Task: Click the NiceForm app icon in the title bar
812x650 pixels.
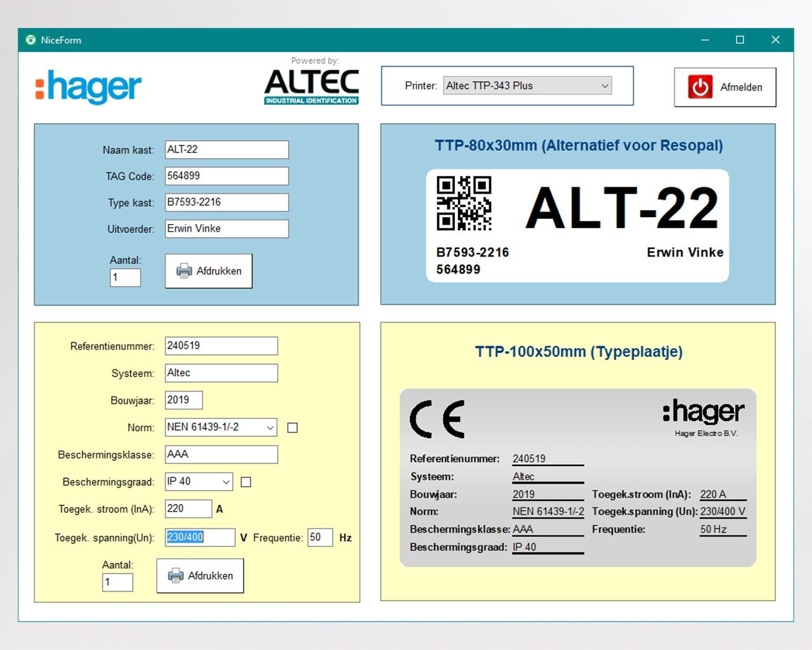Action: (30, 40)
